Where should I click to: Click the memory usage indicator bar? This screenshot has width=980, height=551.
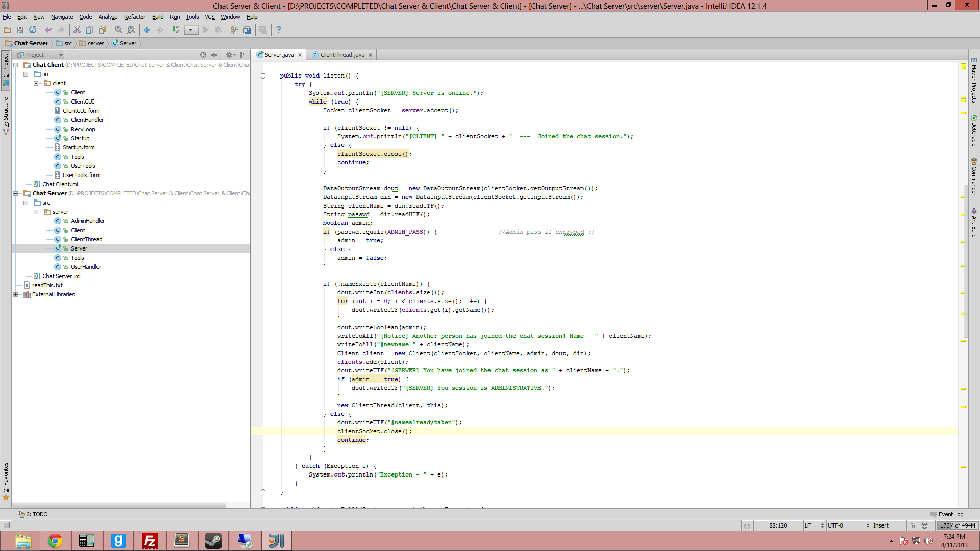[x=957, y=525]
